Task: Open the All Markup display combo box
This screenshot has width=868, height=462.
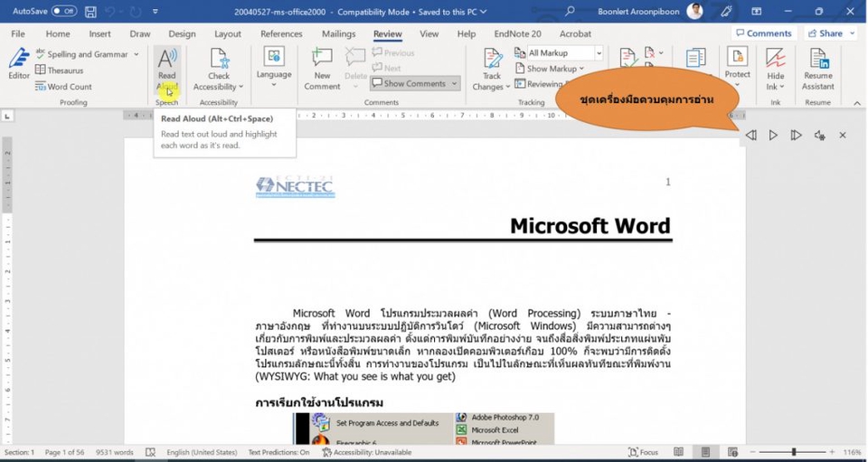Action: point(564,53)
